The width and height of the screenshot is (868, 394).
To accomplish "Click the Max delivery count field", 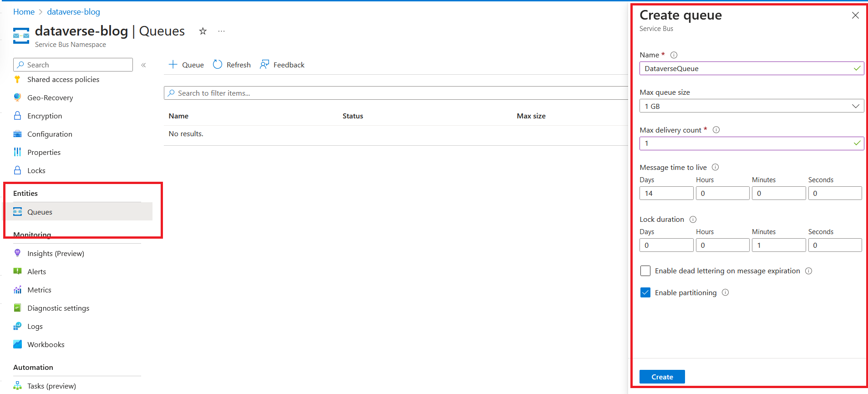I will coord(751,143).
